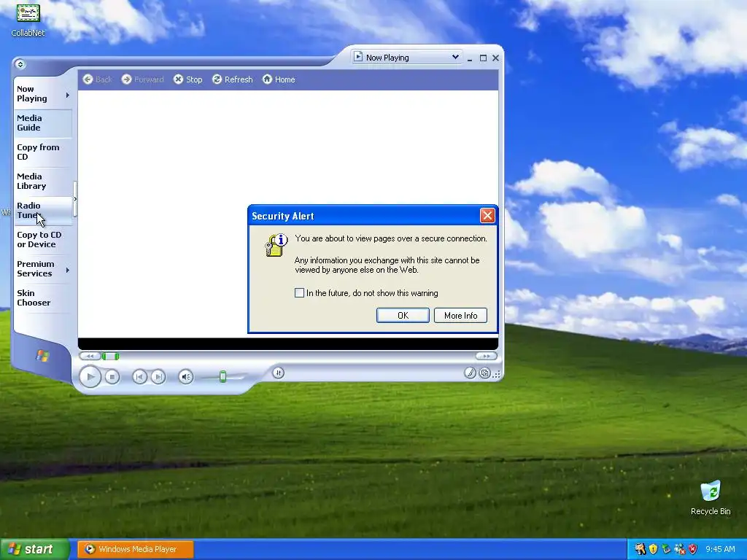This screenshot has height=560, width=747.
Task: Open the CollabNet desktop icon
Action: pos(28,20)
